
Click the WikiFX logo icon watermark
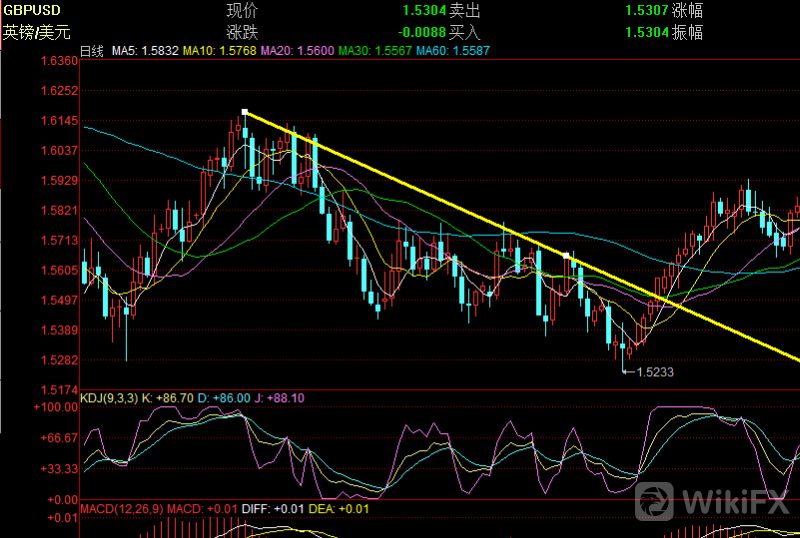656,498
